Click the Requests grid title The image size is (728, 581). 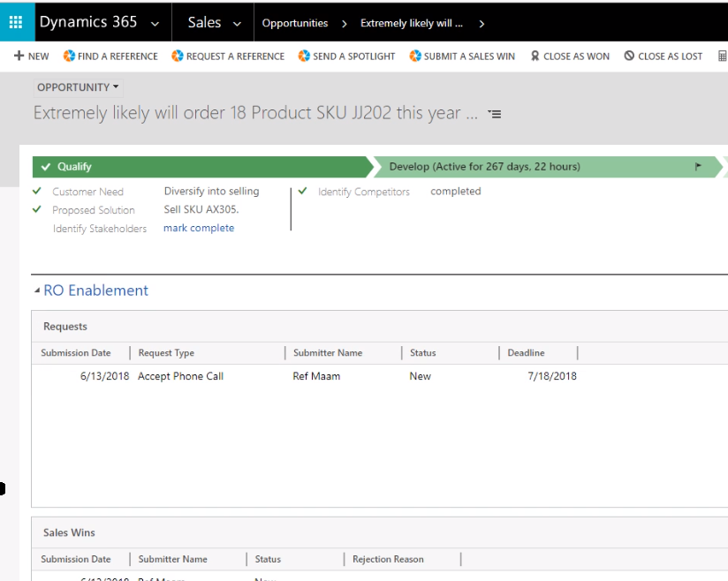(65, 326)
